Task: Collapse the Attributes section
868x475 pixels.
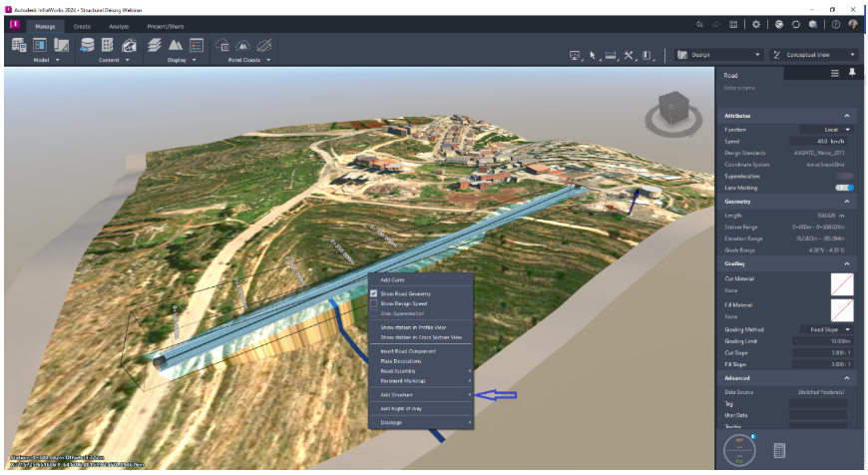Action: pos(846,116)
